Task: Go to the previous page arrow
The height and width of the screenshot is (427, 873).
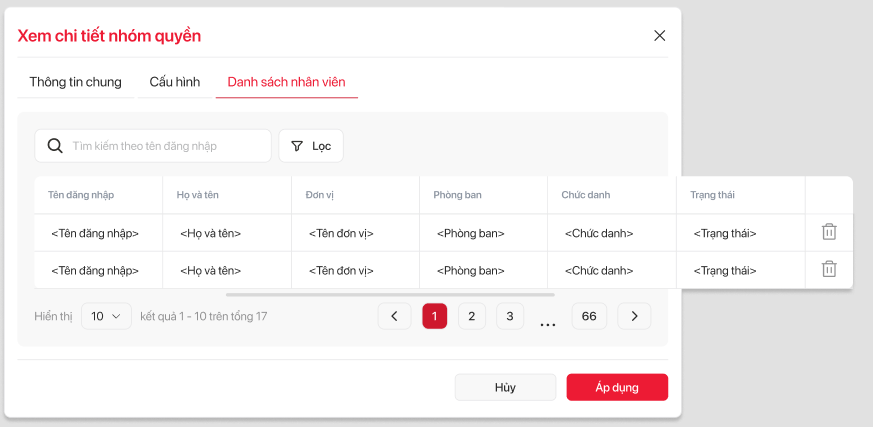Action: [x=394, y=316]
